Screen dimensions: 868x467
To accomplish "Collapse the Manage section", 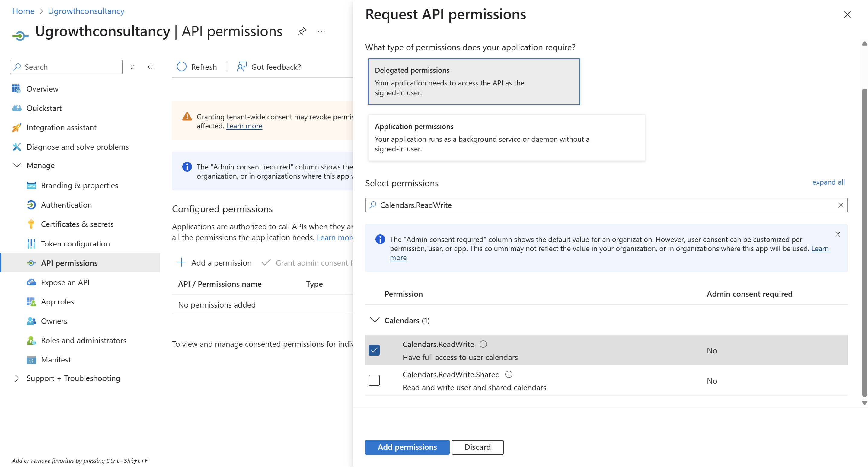I will point(17,165).
